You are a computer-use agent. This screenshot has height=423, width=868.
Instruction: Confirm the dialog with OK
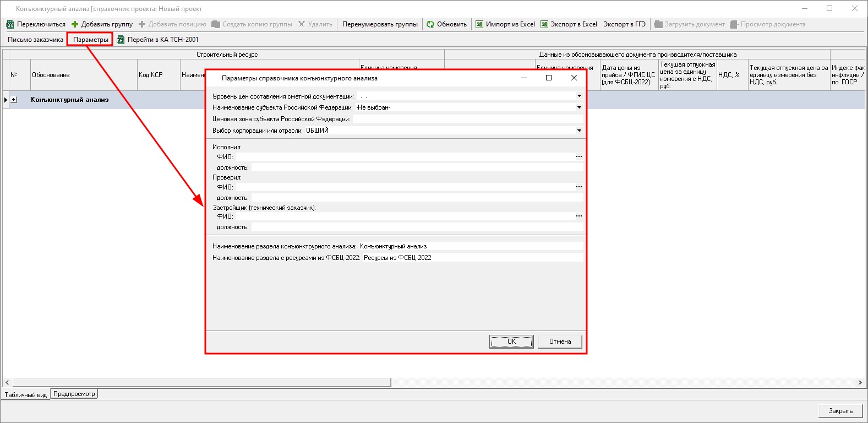(511, 341)
